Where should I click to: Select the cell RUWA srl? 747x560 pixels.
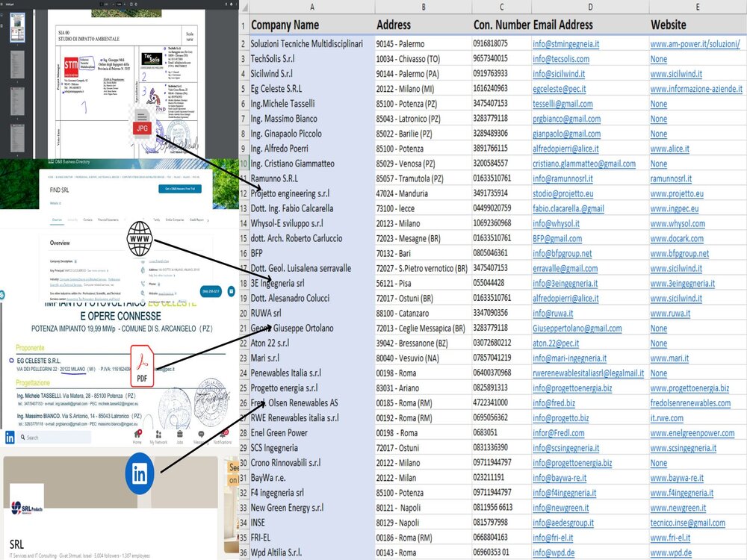(x=312, y=314)
